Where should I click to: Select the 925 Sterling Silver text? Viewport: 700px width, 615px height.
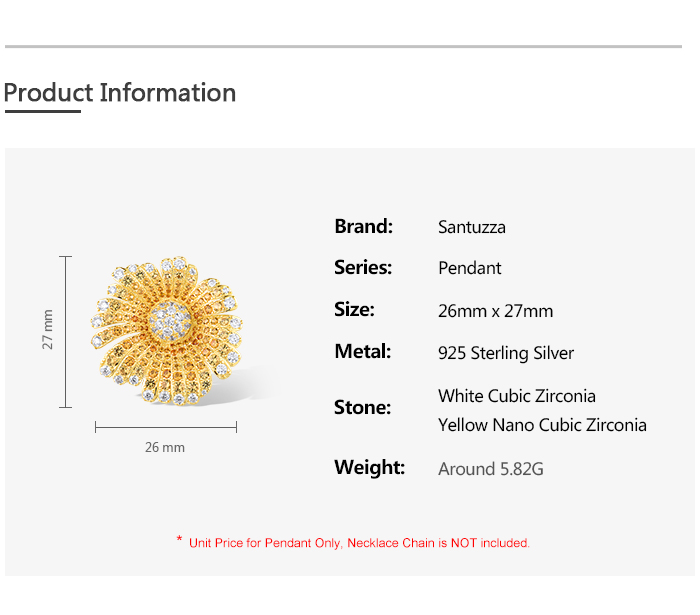tap(506, 353)
